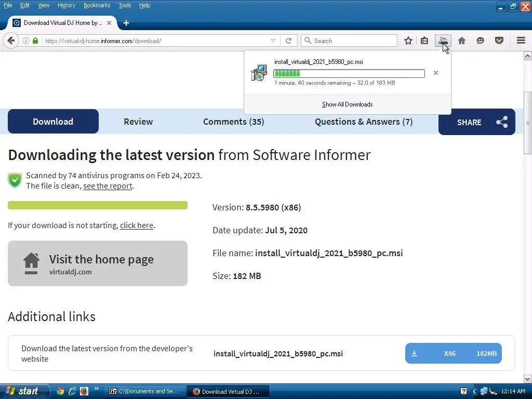The image size is (532, 399).
Task: Open the address bar history dropdown
Action: 273,41
